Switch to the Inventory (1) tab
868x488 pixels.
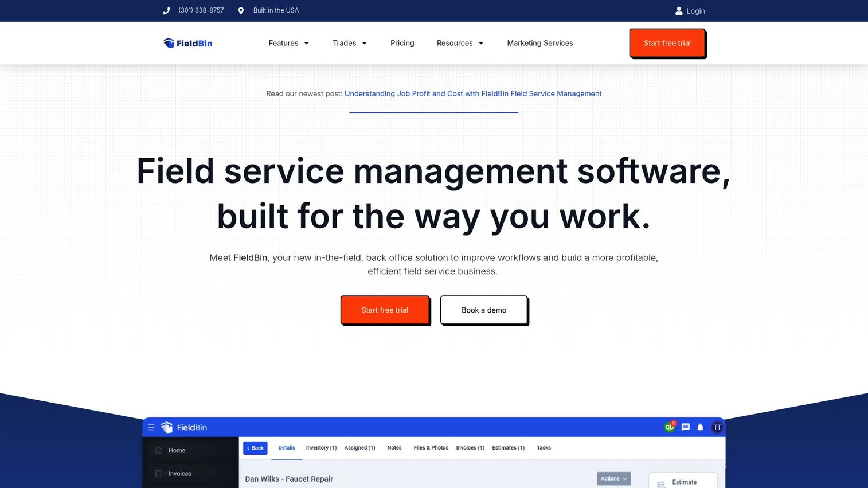(x=321, y=448)
